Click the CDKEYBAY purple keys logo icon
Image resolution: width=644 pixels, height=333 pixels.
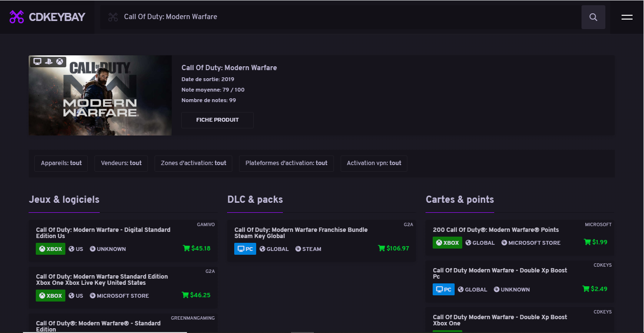pyautogui.click(x=17, y=17)
